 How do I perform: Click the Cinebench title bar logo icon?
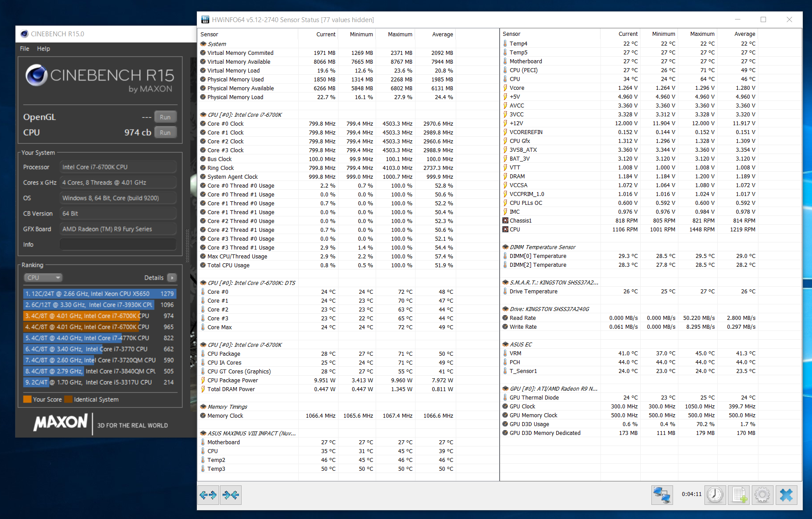pyautogui.click(x=24, y=34)
